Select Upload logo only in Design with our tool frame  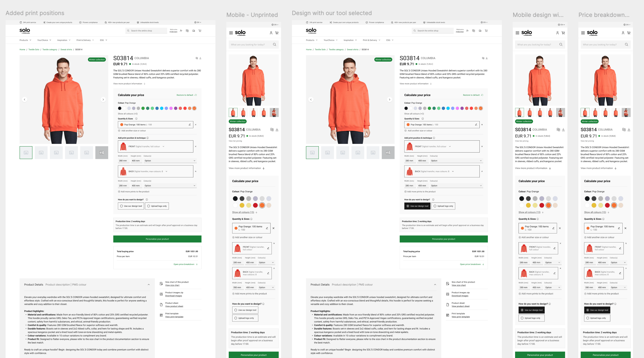tap(443, 206)
